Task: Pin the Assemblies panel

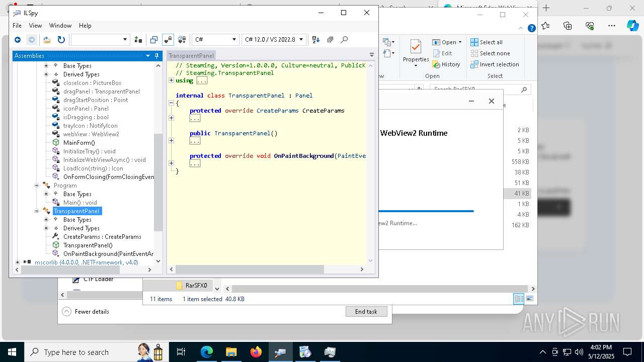Action: point(157,56)
